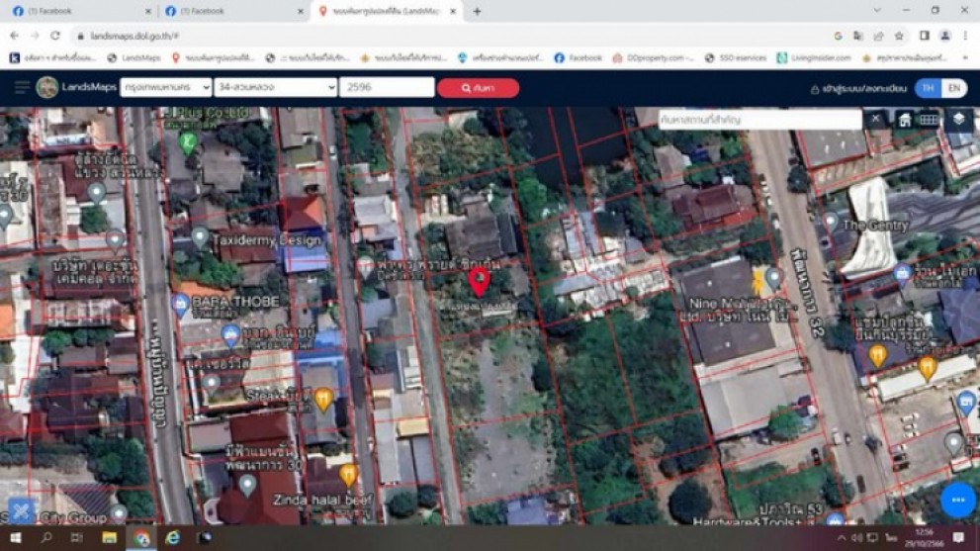
Task: Click the red search button
Action: (478, 88)
